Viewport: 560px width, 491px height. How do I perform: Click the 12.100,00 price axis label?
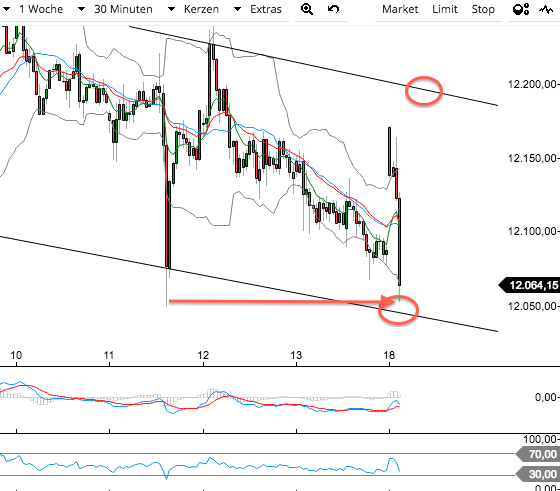pos(532,231)
